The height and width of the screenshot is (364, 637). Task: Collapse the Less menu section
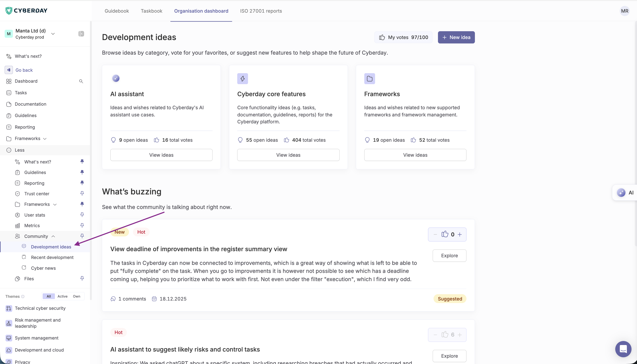click(19, 150)
